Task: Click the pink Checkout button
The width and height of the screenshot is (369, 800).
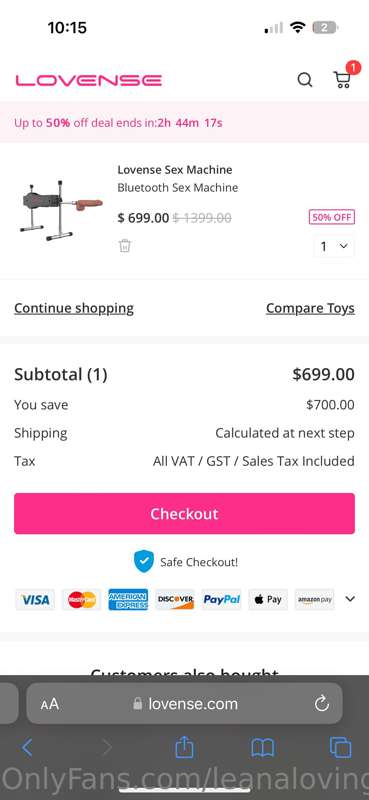Action: [x=184, y=513]
